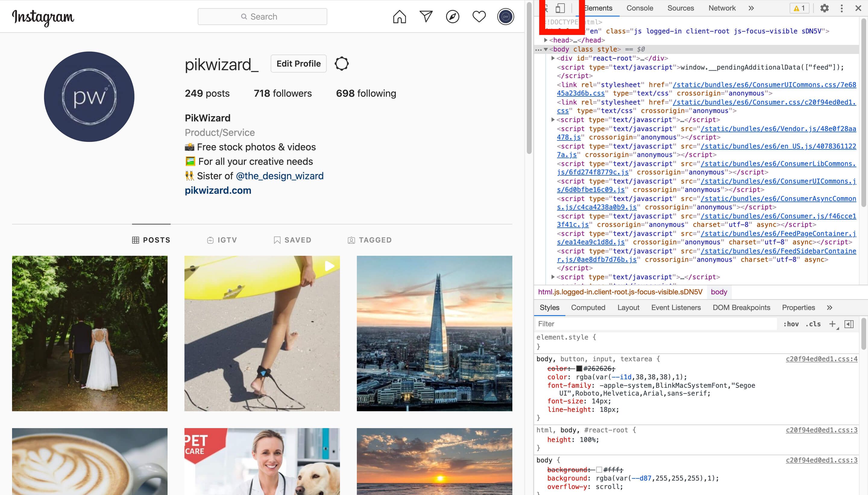Image resolution: width=868 pixels, height=495 pixels.
Task: Open the latte art coffee post
Action: (90, 461)
